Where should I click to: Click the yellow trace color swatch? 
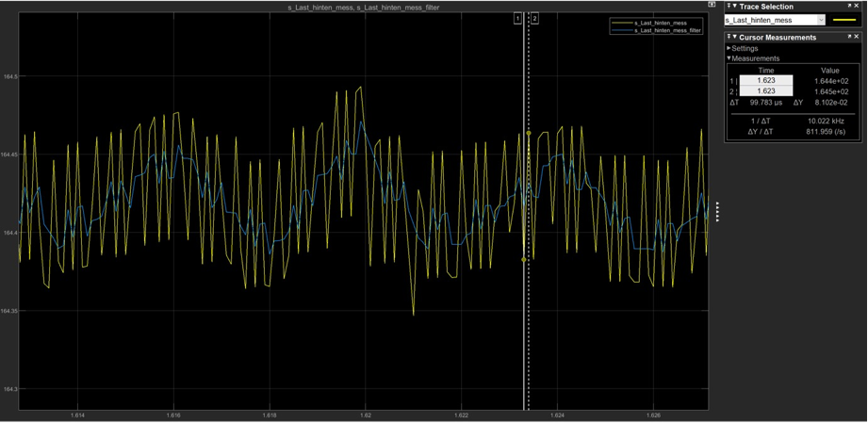point(844,20)
